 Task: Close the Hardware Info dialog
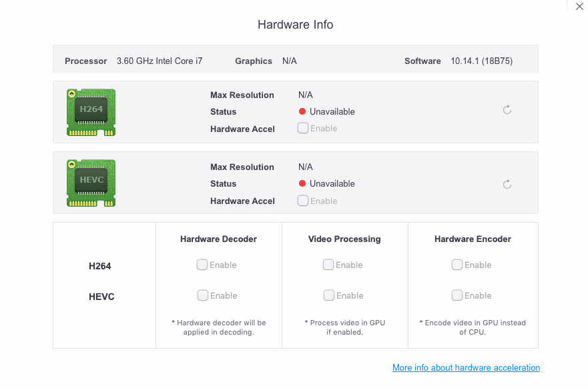pos(579,7)
